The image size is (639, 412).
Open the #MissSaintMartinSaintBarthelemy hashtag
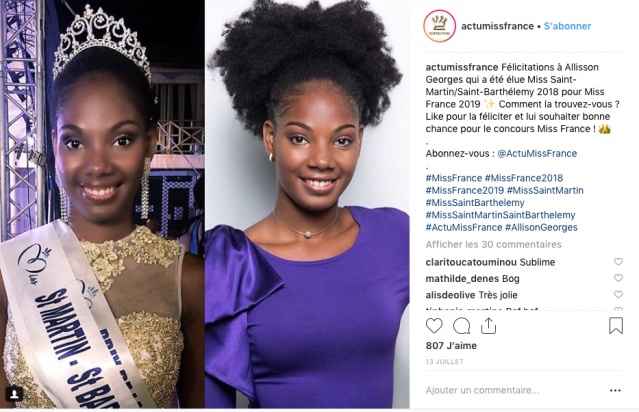500,215
